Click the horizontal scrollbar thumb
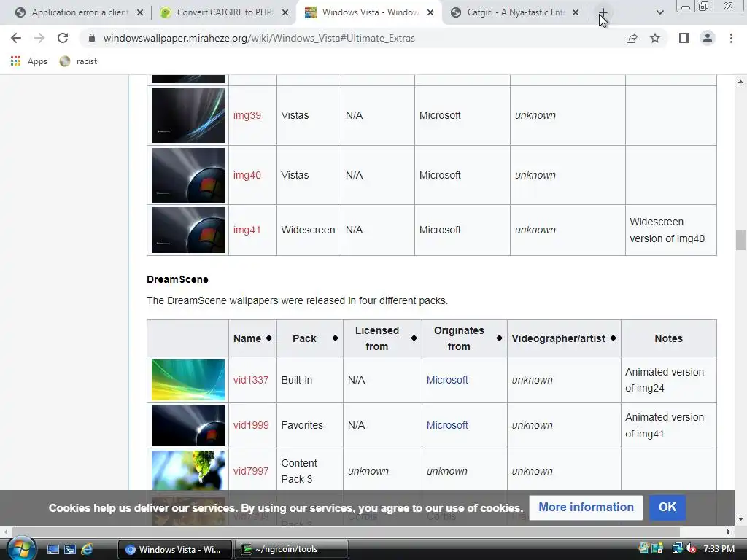This screenshot has height=560, width=747. [x=346, y=532]
